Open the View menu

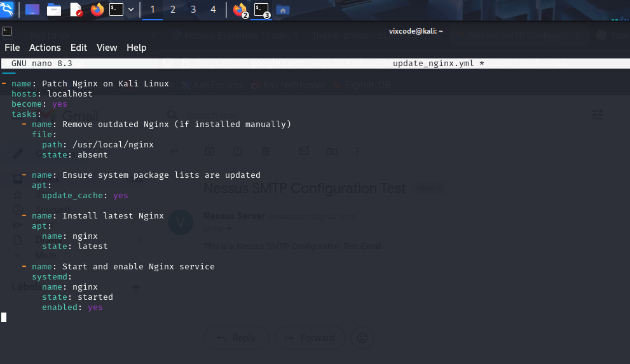107,48
